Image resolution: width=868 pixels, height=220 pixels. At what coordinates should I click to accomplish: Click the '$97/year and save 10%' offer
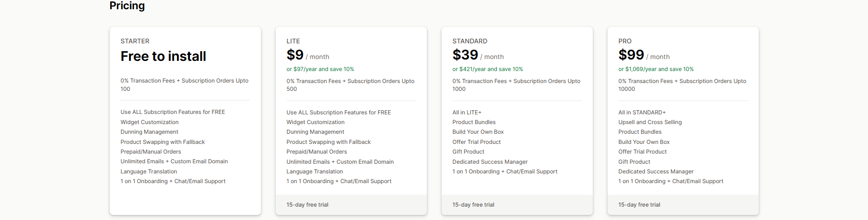pos(320,69)
